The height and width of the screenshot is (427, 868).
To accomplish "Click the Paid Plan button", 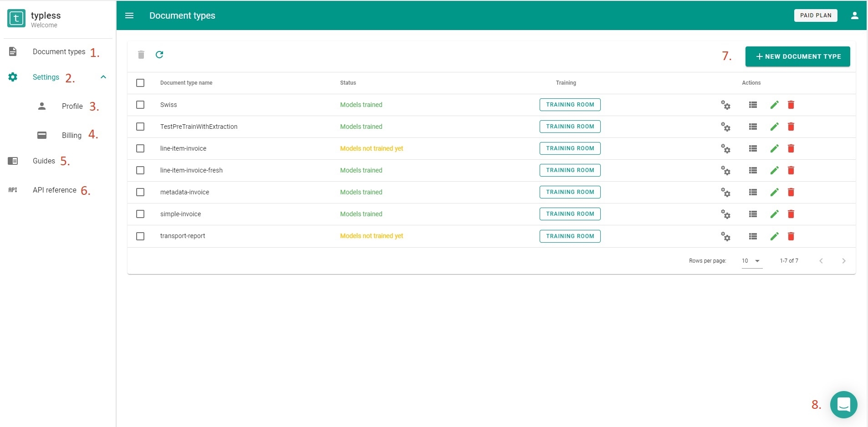I will pyautogui.click(x=815, y=15).
